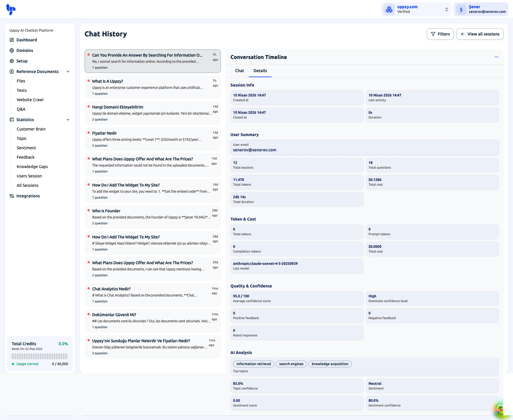Viewport: 513px width, 420px height.
Task: Click the back arrow in View all sessions
Action: tap(463, 34)
